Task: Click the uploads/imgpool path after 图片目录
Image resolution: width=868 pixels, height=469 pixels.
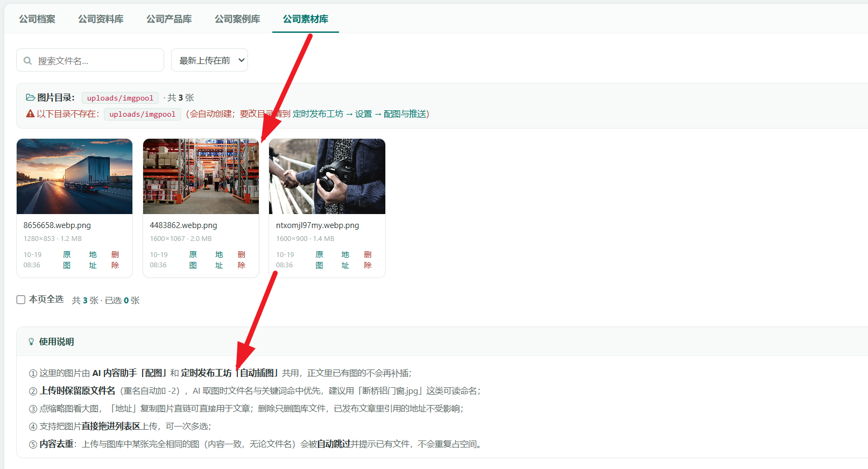Action: [x=120, y=98]
